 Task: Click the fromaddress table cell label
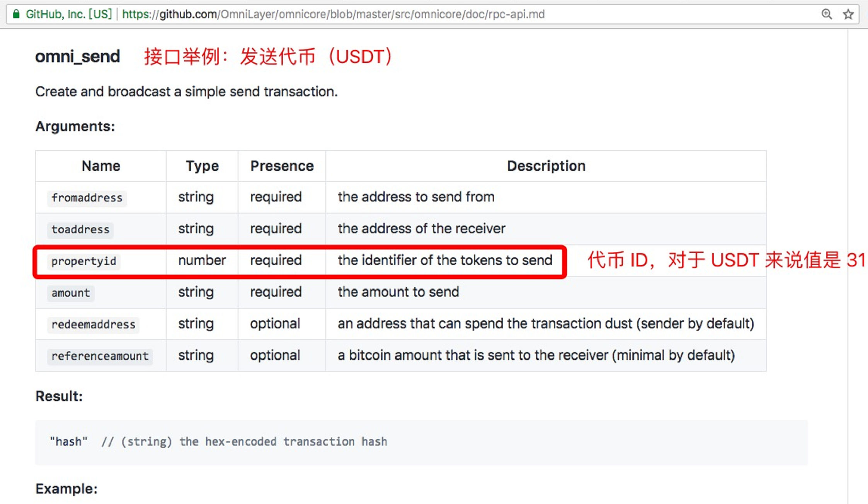coord(86,197)
